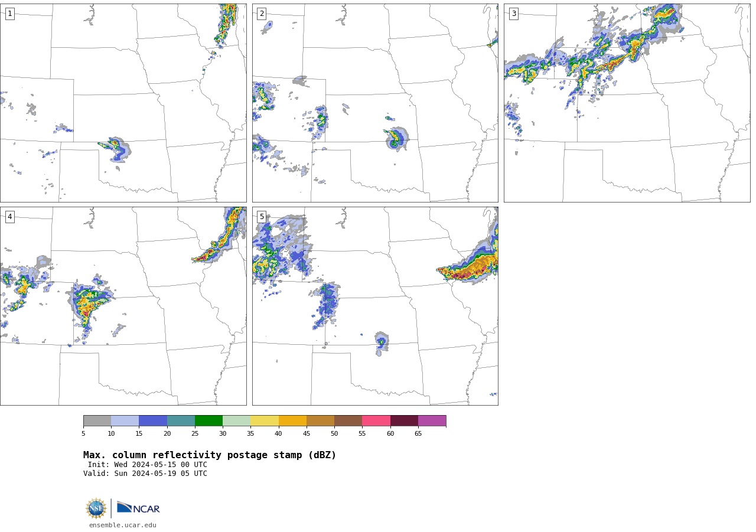Click the purple 65+ dBZ swatch
The height and width of the screenshot is (532, 756).
[x=432, y=420]
